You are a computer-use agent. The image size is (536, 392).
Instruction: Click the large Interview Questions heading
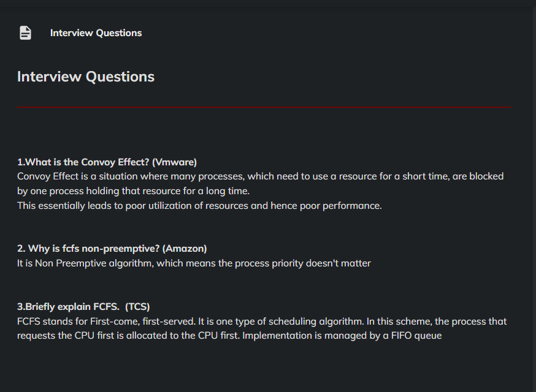point(86,77)
